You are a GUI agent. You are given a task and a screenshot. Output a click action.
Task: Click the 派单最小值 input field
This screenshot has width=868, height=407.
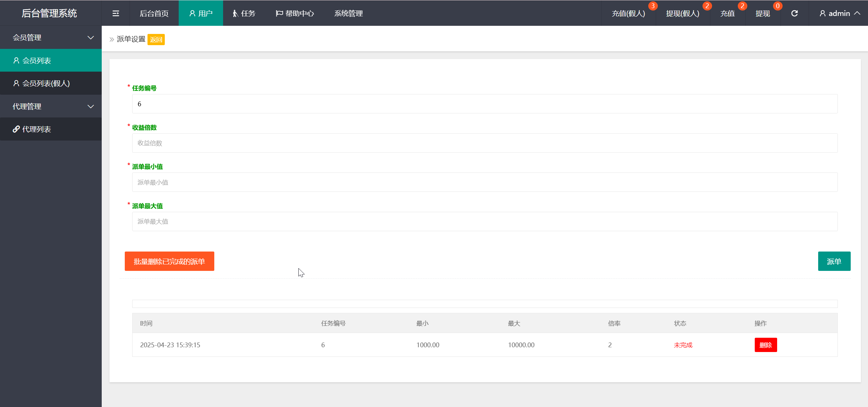click(485, 182)
